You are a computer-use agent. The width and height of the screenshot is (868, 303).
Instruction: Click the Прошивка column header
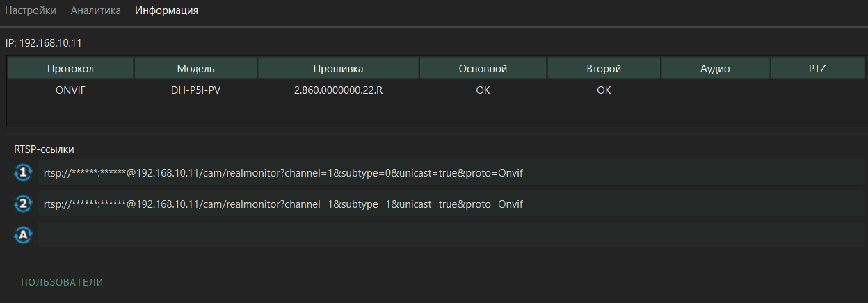click(338, 69)
